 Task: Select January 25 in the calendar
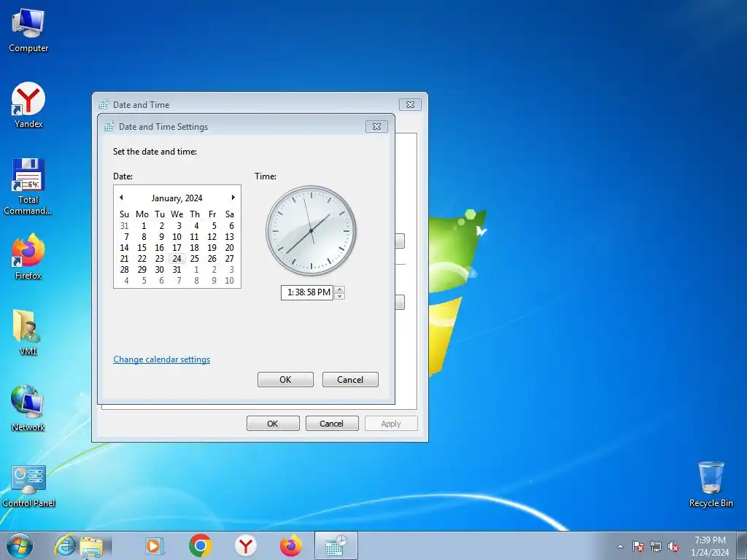pos(194,259)
